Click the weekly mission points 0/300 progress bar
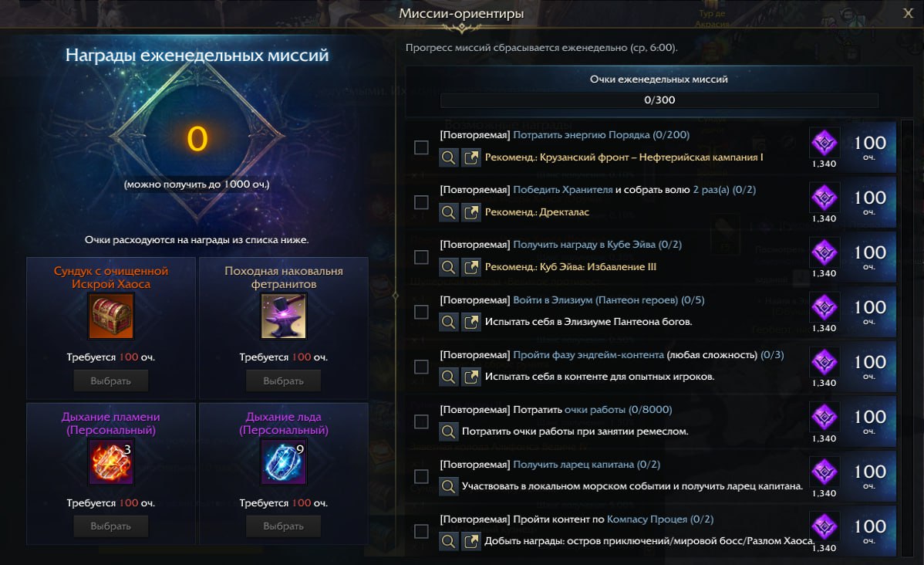 point(659,100)
